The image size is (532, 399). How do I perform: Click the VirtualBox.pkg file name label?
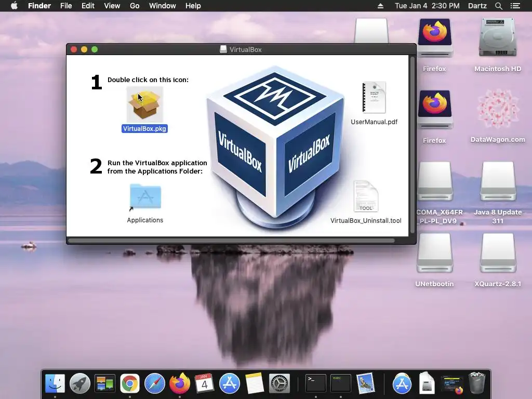[x=144, y=129]
